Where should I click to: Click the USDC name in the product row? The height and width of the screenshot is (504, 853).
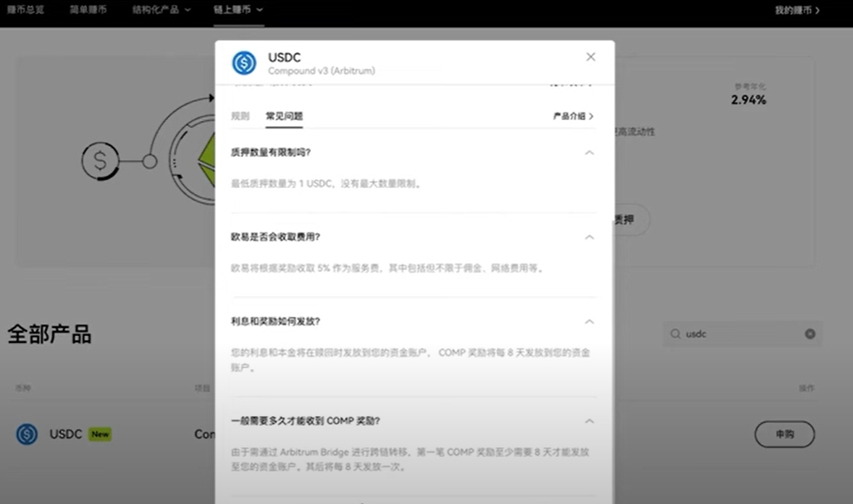[x=66, y=433]
